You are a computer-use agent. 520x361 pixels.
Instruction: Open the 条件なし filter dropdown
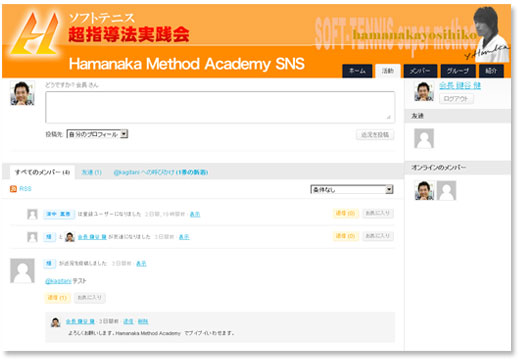(352, 190)
